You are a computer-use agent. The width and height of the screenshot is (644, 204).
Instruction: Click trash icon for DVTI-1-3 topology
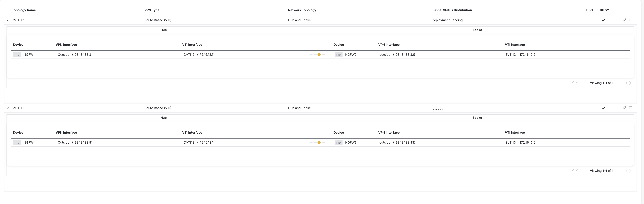(631, 108)
